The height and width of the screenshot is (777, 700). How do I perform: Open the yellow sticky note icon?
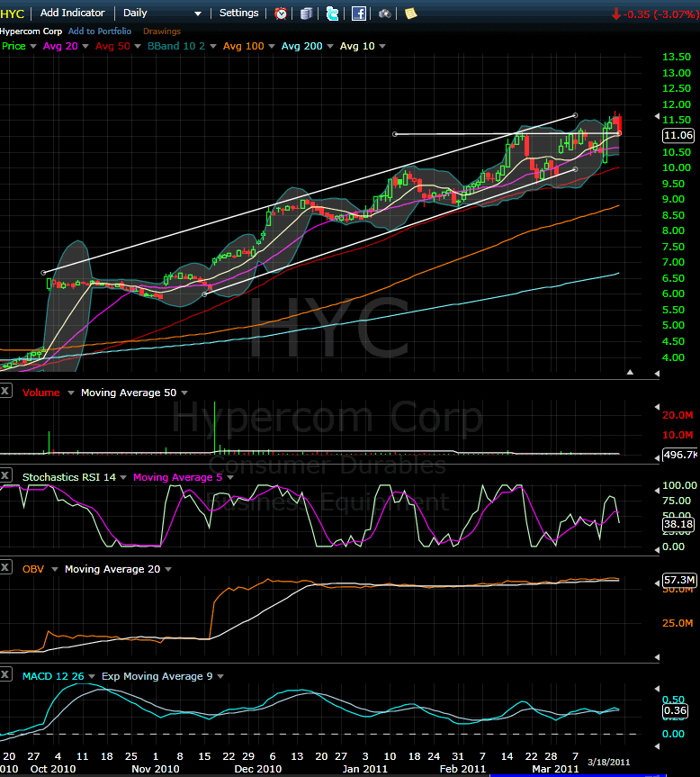point(410,14)
